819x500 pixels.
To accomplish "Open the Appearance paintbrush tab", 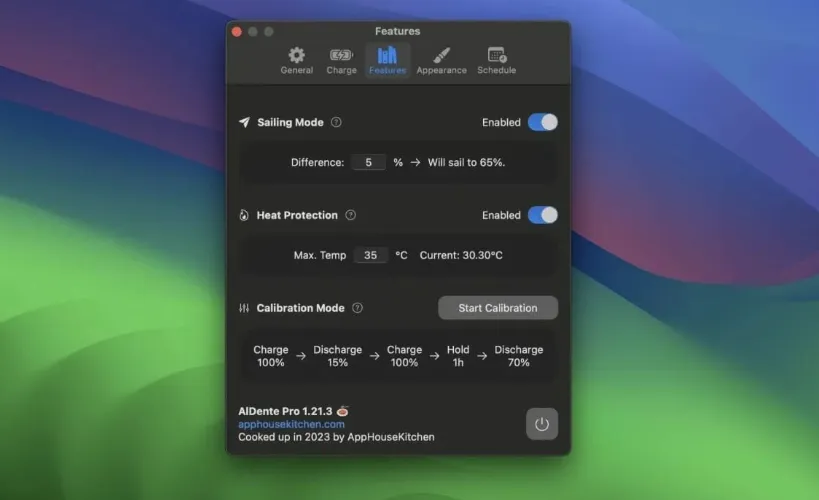I will [441, 61].
